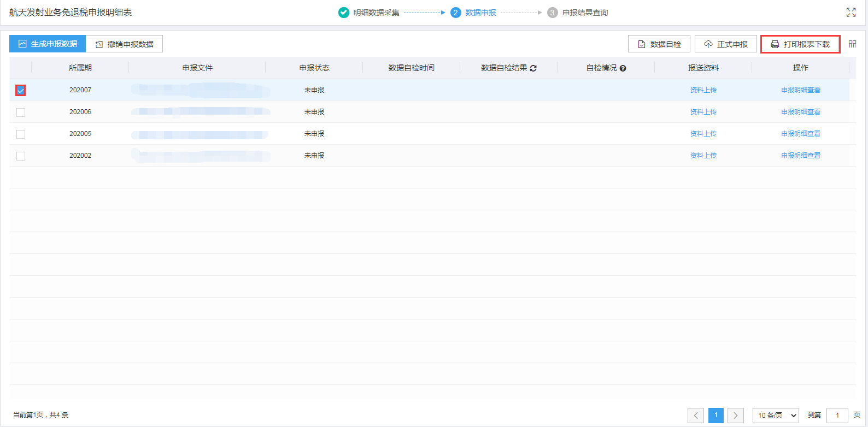Open step 明细数据采集 via its green checkmark
This screenshot has height=427, width=868.
click(344, 12)
